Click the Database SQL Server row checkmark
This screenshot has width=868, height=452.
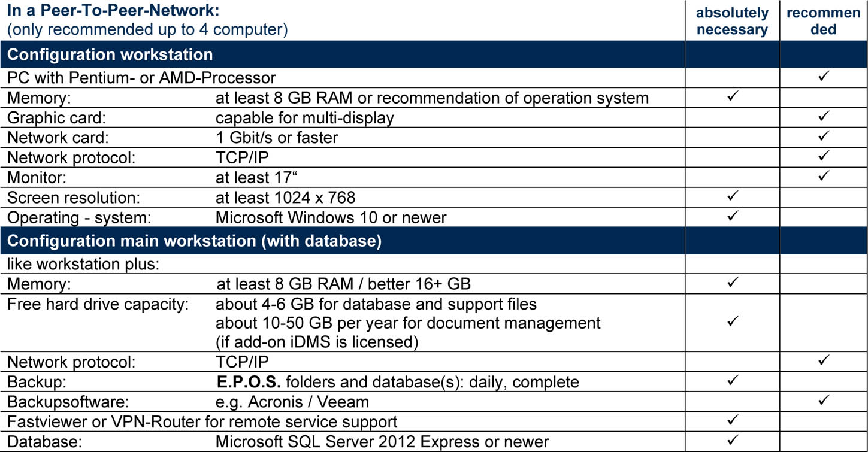733,440
